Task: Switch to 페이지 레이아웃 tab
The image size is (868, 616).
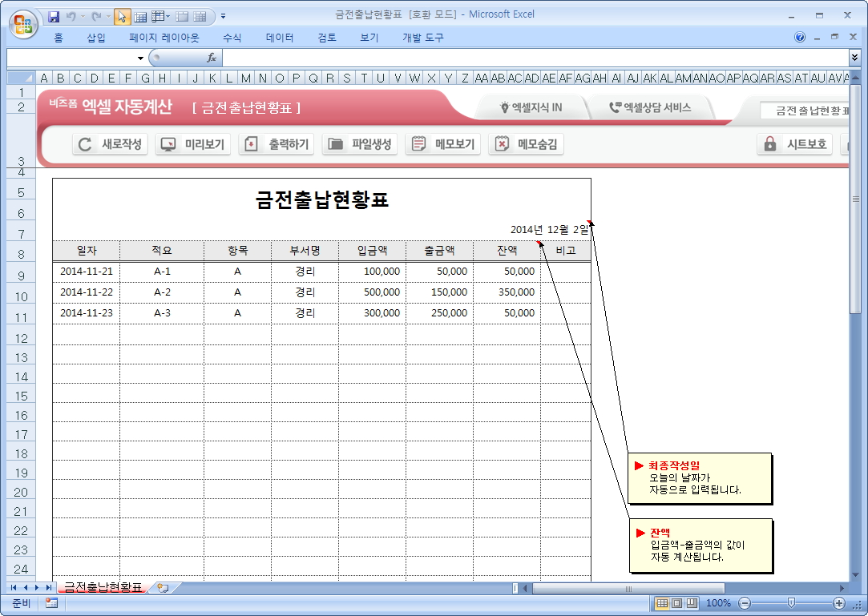Action: [x=164, y=38]
